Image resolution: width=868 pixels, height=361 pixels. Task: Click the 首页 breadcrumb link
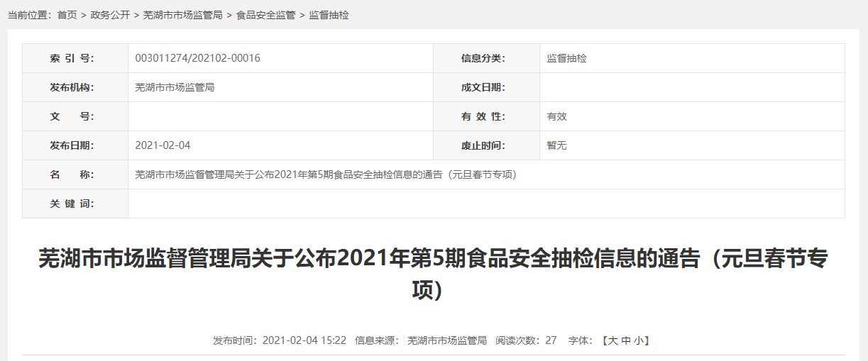pyautogui.click(x=67, y=15)
